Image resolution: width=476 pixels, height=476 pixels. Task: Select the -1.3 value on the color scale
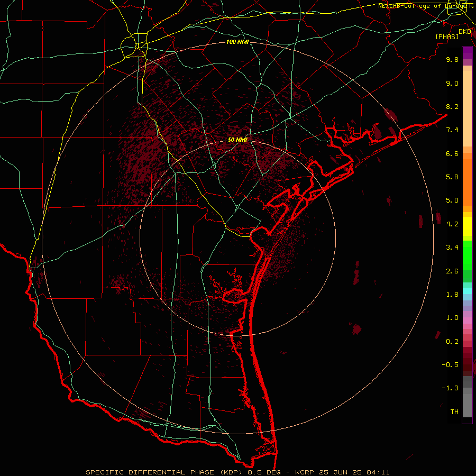(x=450, y=388)
